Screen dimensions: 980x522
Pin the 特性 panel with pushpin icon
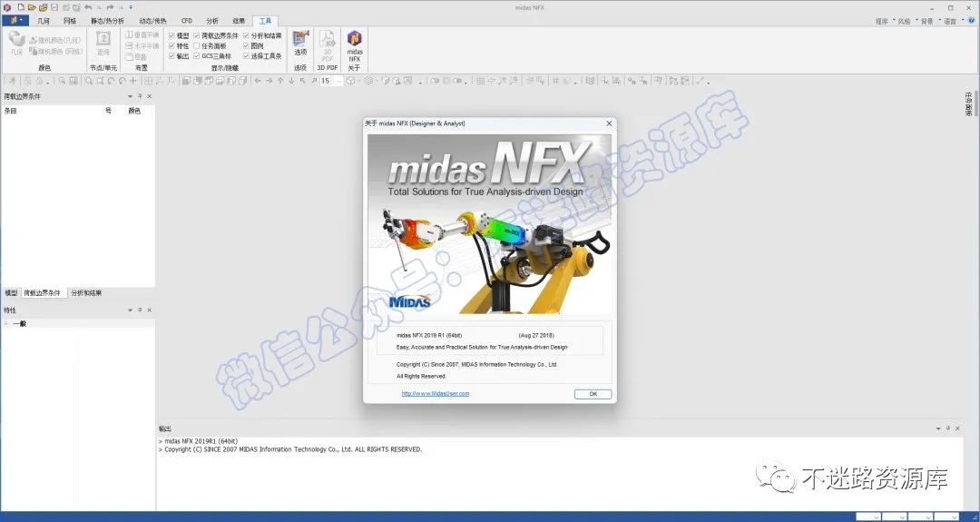click(140, 310)
